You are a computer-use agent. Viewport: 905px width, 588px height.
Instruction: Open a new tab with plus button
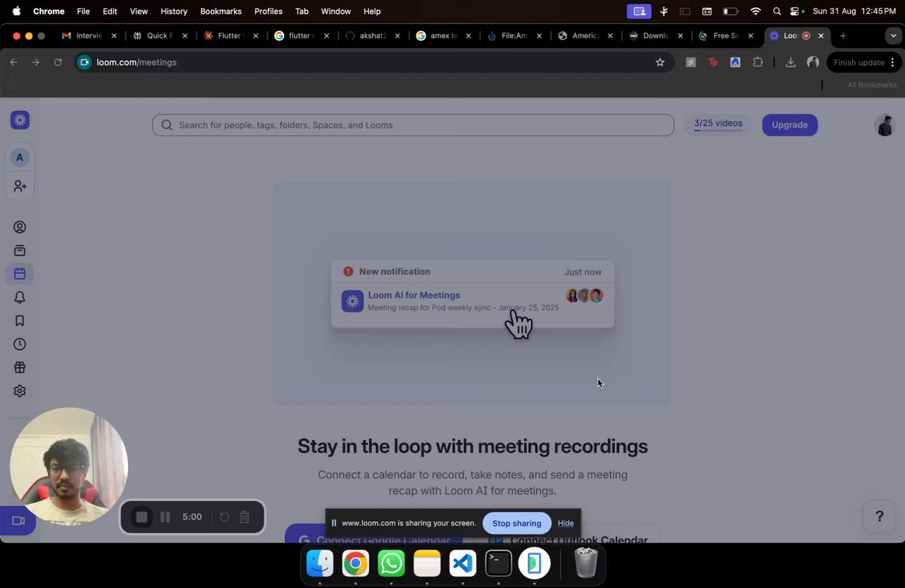coord(843,35)
